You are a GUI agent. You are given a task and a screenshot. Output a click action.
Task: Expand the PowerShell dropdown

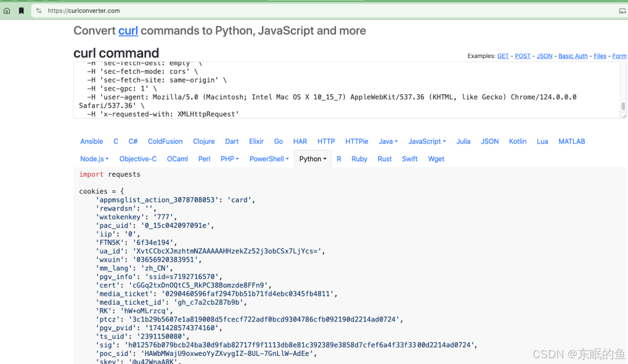[269, 159]
